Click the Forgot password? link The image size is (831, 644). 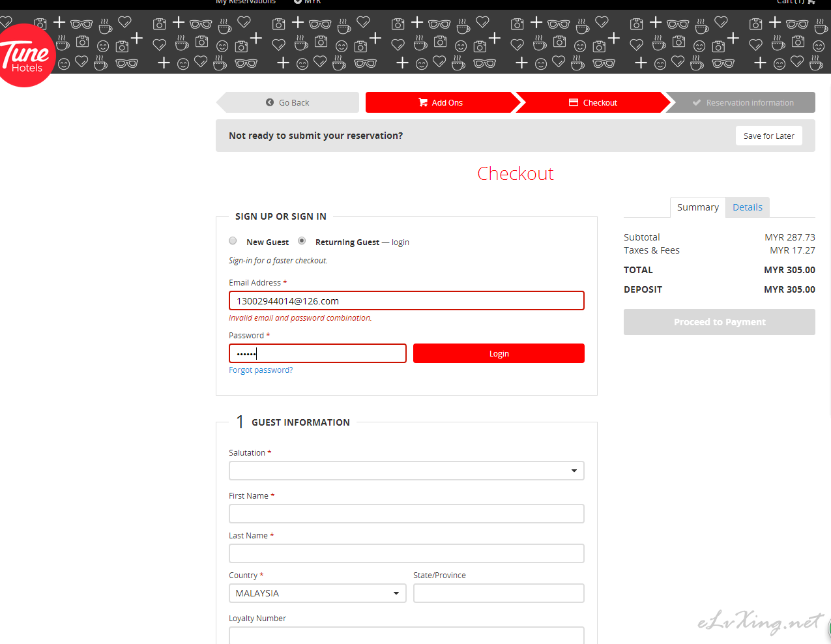(261, 370)
